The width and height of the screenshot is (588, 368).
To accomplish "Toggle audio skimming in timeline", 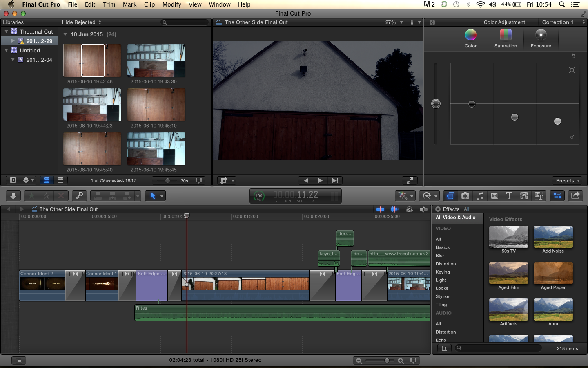I will point(394,209).
